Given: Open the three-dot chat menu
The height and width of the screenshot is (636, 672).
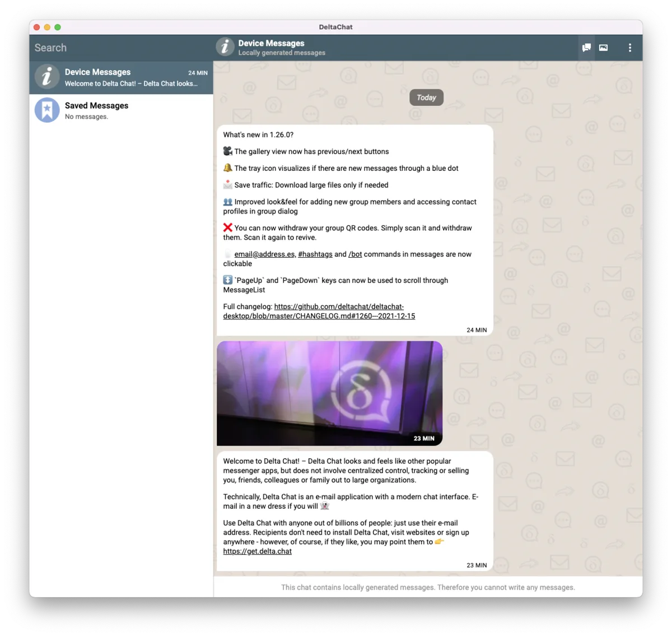Looking at the screenshot, I should pyautogui.click(x=630, y=48).
